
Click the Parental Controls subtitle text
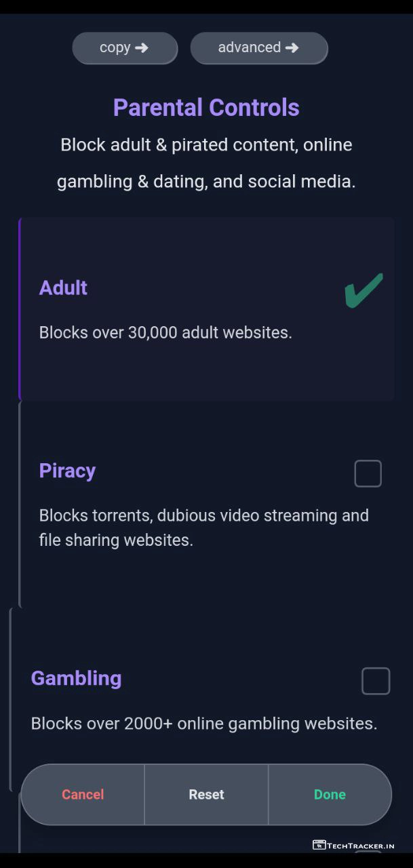click(x=206, y=163)
